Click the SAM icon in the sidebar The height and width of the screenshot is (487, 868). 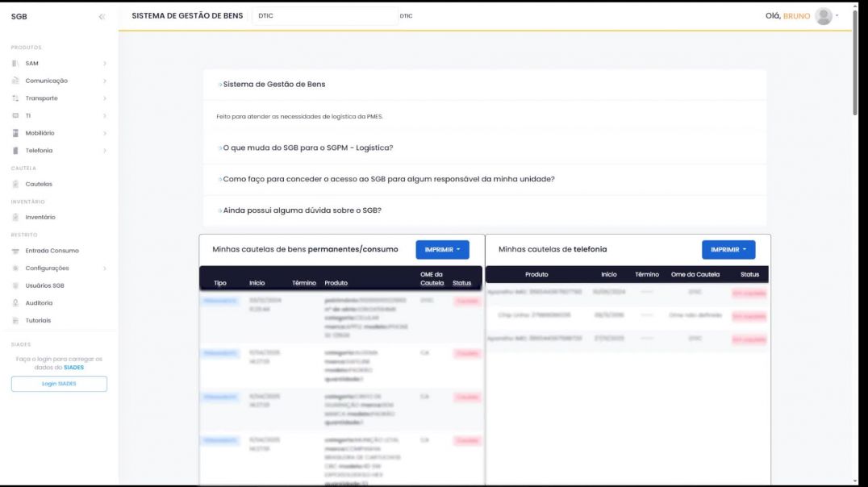[15, 63]
